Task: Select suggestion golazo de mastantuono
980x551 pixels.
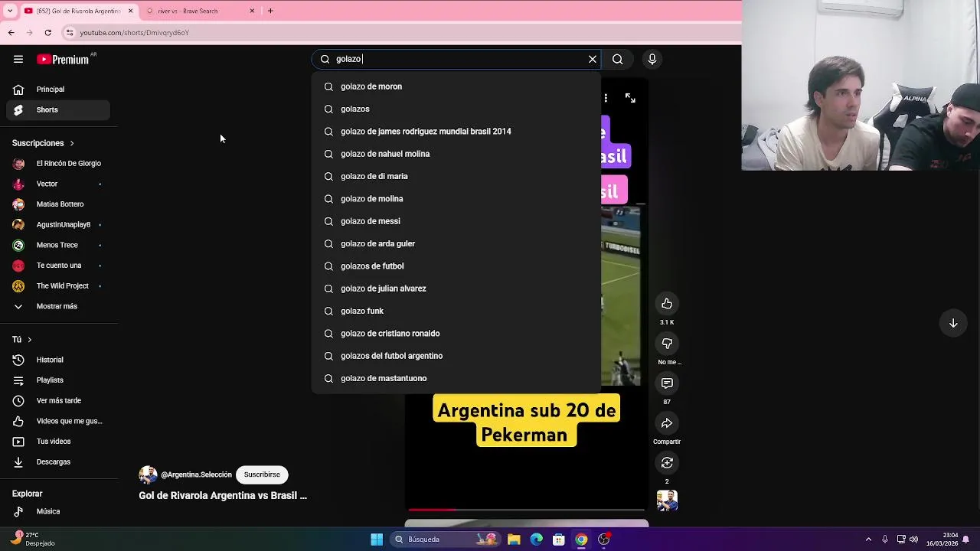Action: click(x=456, y=378)
